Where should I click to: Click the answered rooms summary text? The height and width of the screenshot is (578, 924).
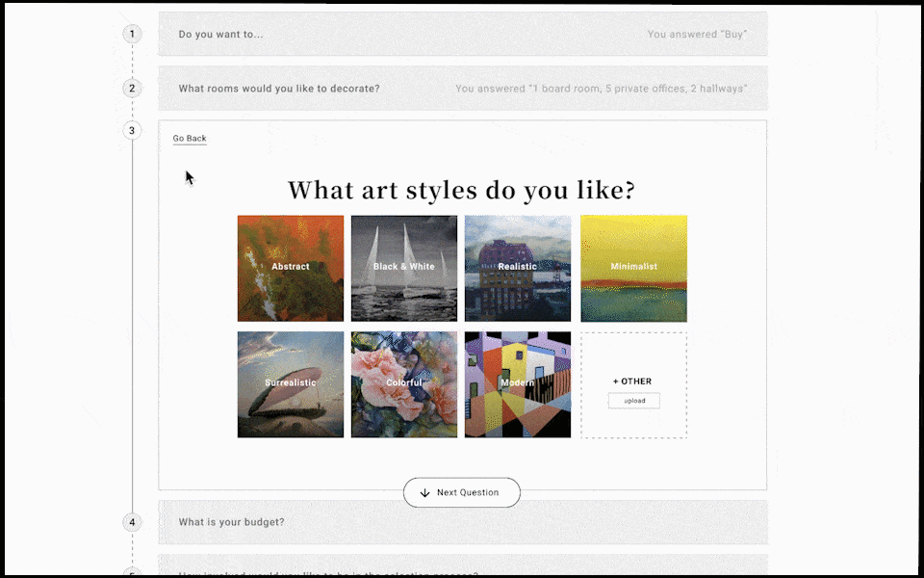coord(601,89)
